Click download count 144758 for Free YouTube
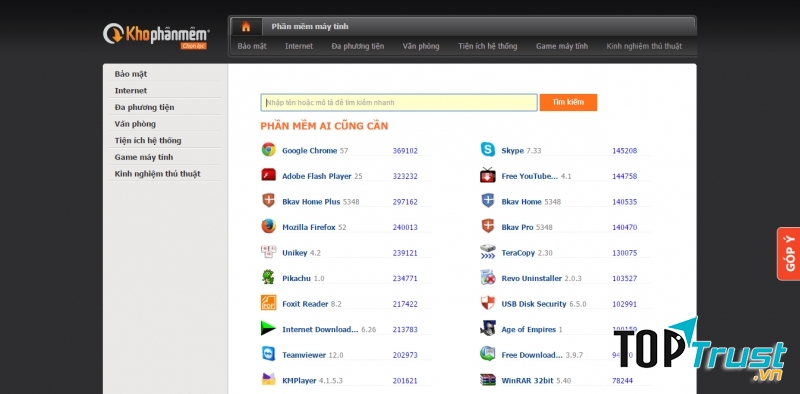 click(x=624, y=176)
